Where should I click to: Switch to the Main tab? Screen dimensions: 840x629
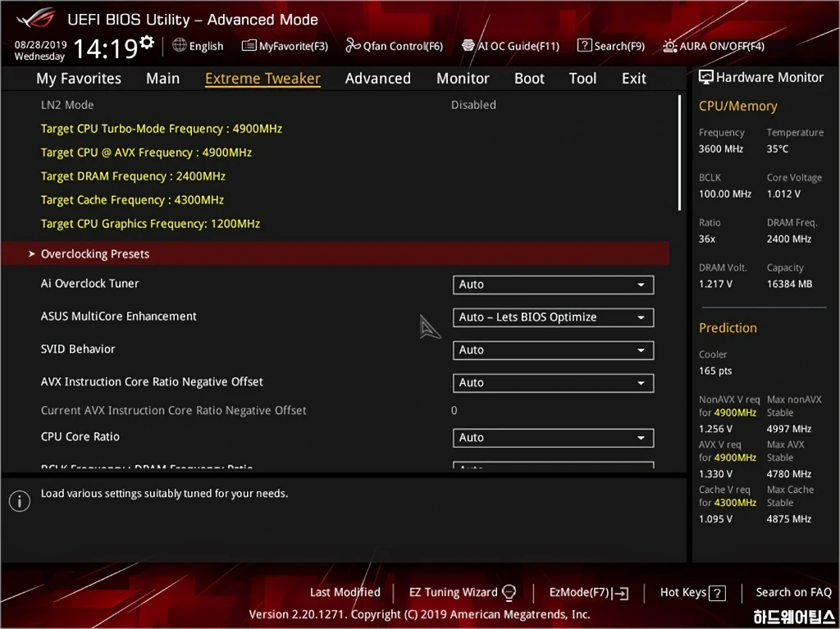pyautogui.click(x=163, y=78)
